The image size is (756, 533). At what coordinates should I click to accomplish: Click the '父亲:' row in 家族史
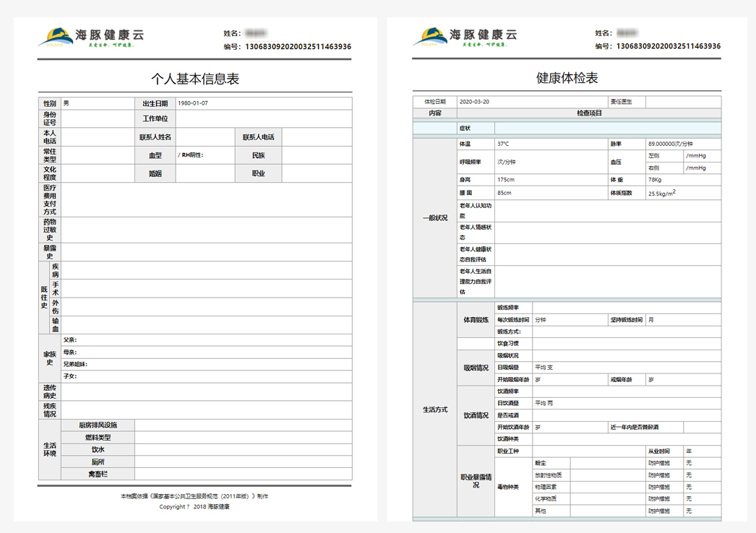click(x=207, y=339)
